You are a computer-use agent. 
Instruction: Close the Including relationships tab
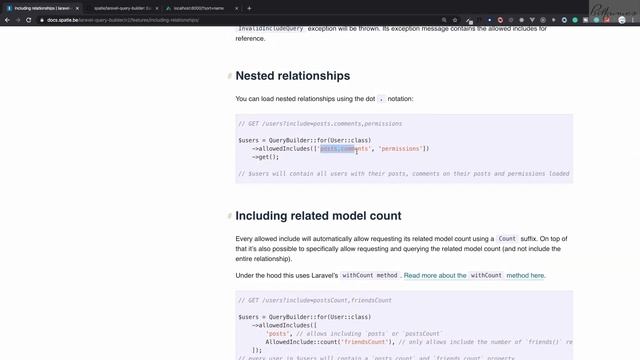tap(77, 8)
